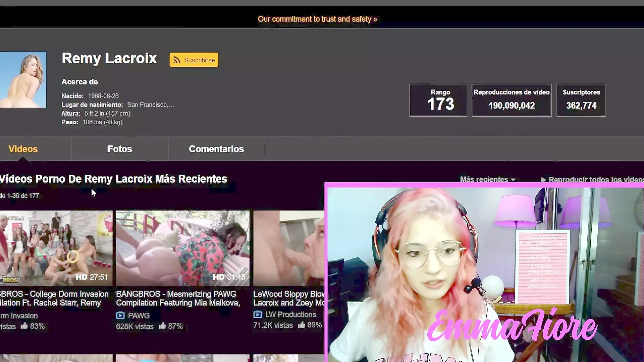The image size is (644, 362).
Task: Click the LW Productions channel icon
Action: 258,314
